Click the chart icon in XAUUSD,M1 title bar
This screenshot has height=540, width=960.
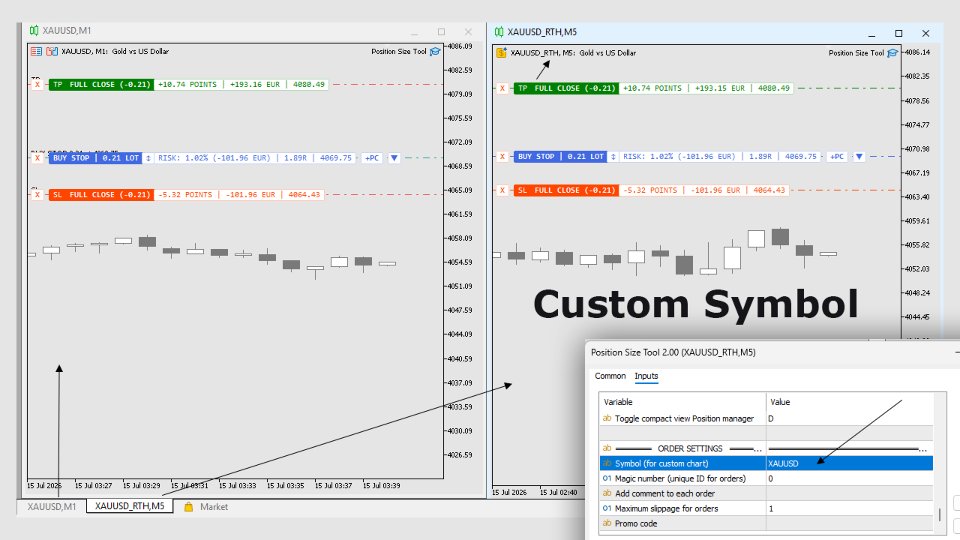tap(34, 31)
